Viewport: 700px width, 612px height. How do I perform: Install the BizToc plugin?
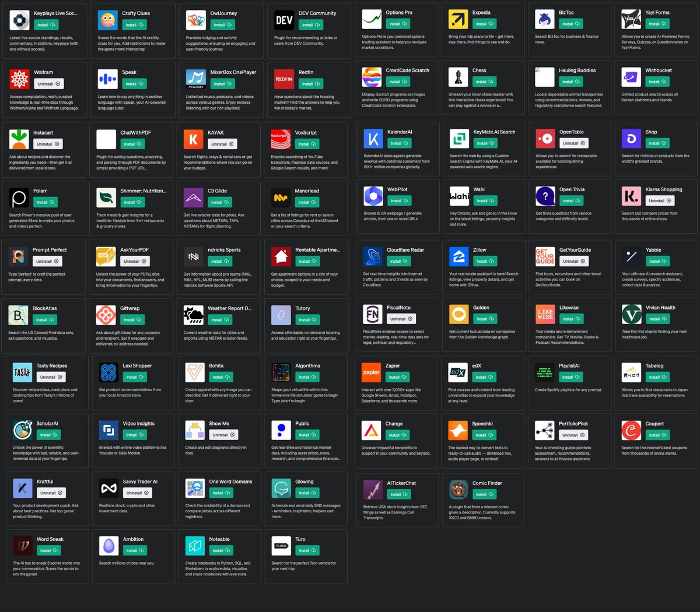(x=570, y=24)
